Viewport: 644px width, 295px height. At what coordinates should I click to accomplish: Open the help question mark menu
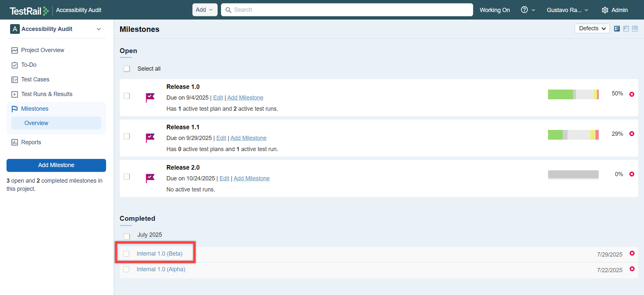(x=524, y=10)
